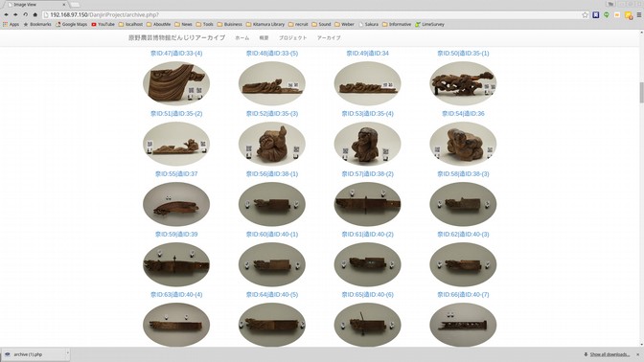Image resolution: width=644 pixels, height=362 pixels.
Task: Click the アーカイブ navigation item
Action: pyautogui.click(x=329, y=37)
